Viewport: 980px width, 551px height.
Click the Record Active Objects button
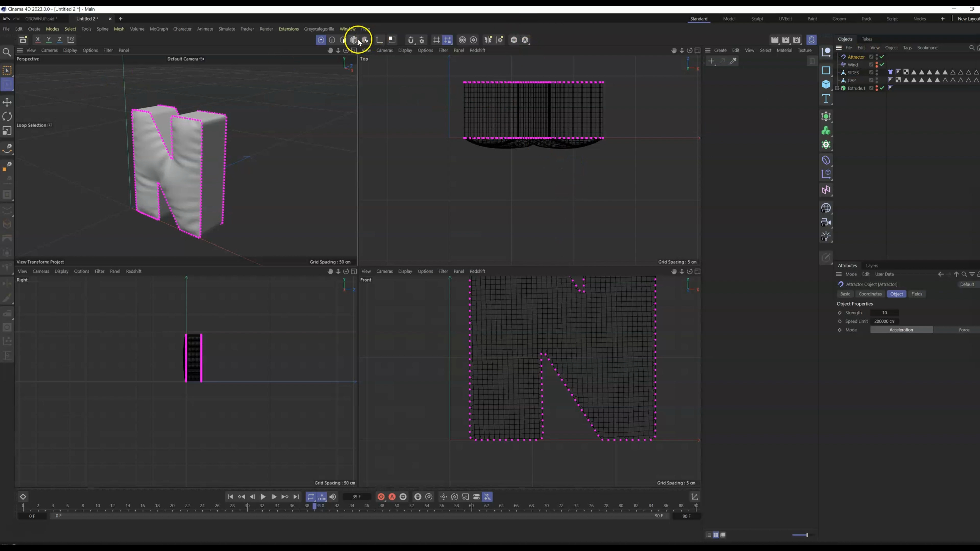click(381, 497)
